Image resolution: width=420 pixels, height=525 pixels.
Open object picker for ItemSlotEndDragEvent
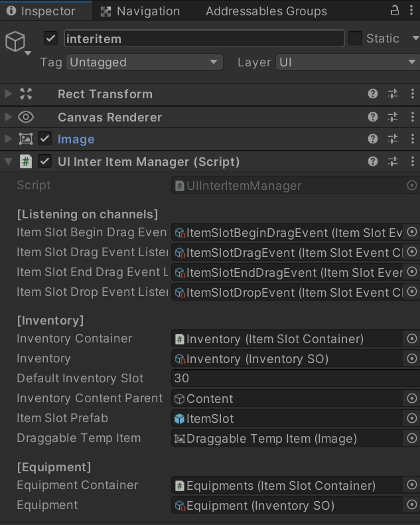coord(412,272)
